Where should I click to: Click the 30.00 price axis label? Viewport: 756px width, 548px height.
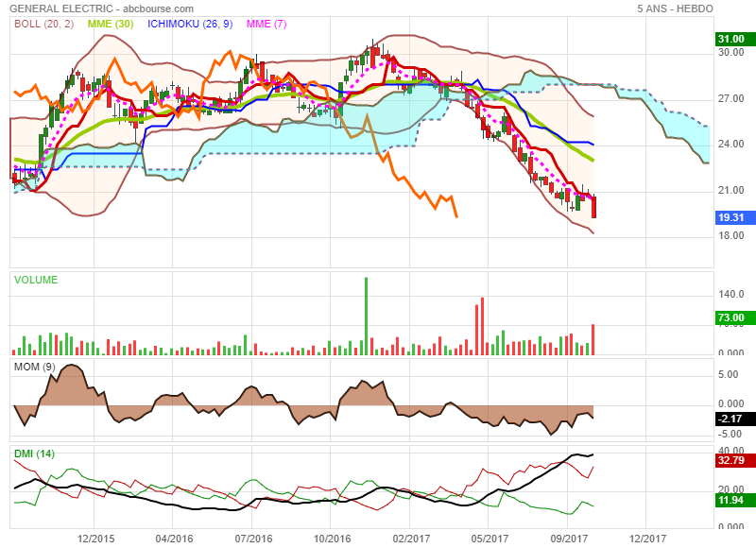click(x=730, y=53)
